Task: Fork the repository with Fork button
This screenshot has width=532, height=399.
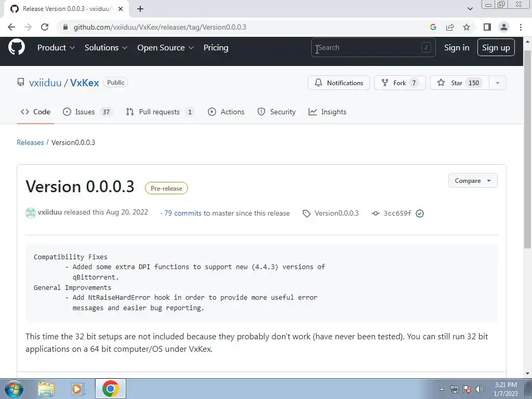Action: [x=400, y=83]
